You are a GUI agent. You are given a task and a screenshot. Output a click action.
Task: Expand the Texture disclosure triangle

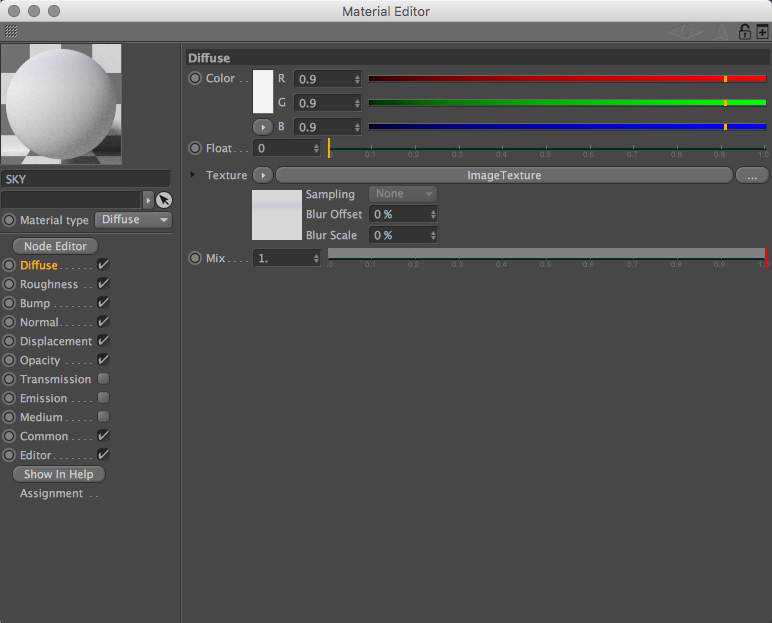click(193, 175)
